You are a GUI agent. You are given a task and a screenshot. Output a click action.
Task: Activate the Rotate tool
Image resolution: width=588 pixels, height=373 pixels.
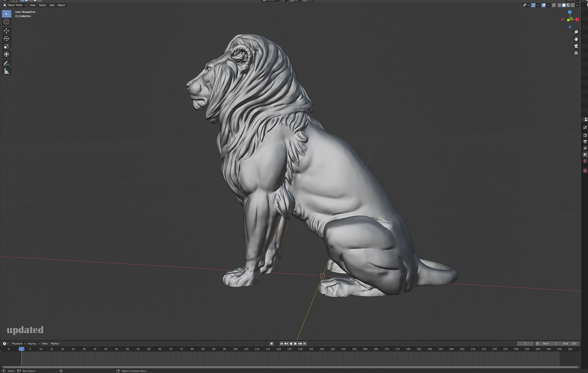pos(6,39)
